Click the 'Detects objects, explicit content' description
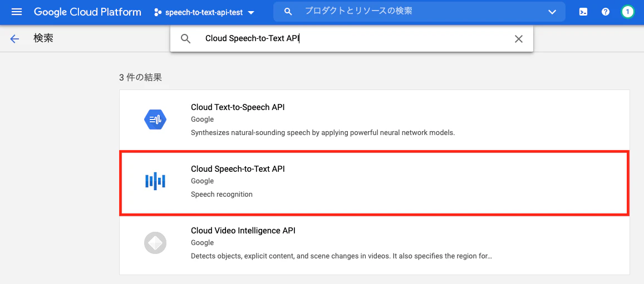644x284 pixels. click(341, 257)
